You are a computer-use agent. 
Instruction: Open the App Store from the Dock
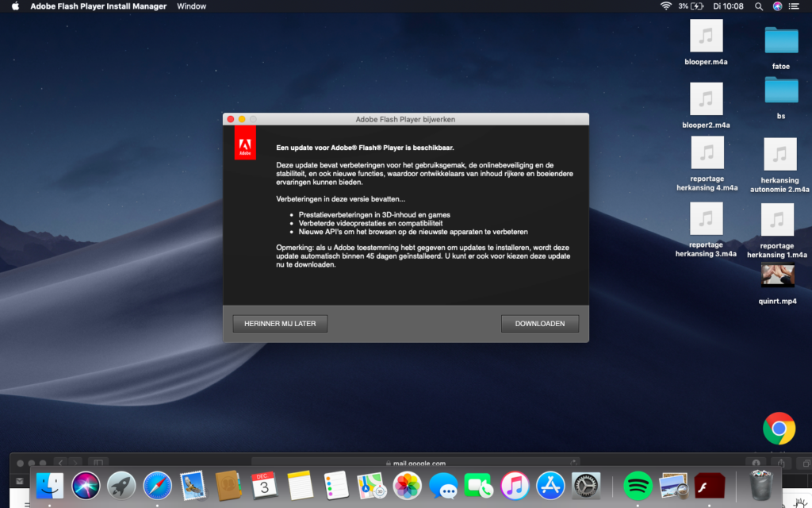pyautogui.click(x=550, y=485)
